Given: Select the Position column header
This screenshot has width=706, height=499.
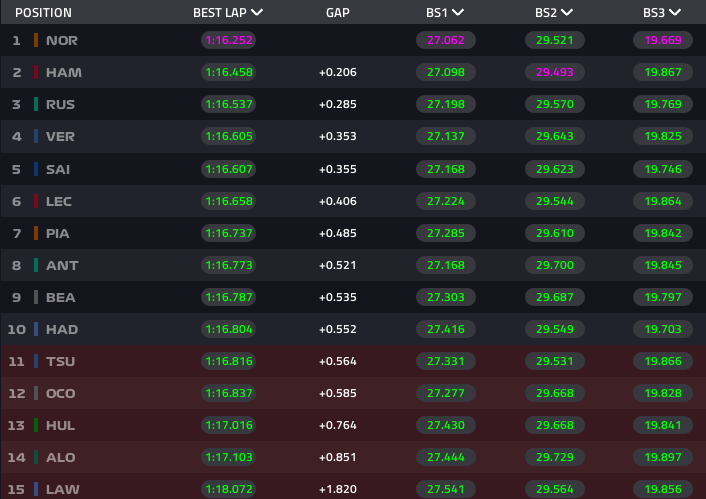Looking at the screenshot, I should tap(43, 13).
